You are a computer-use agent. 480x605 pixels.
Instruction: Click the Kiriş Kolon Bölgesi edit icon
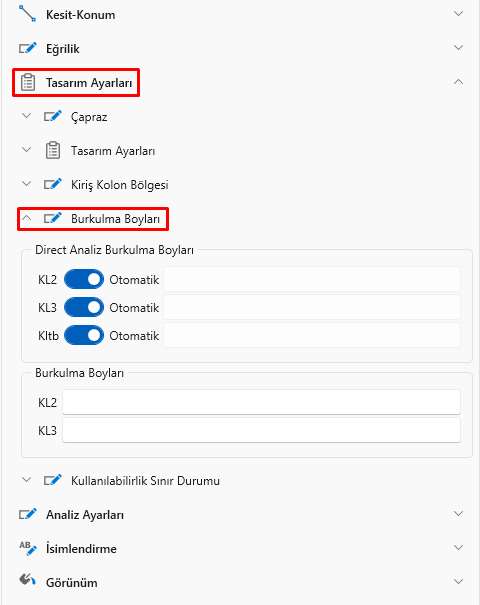point(52,184)
